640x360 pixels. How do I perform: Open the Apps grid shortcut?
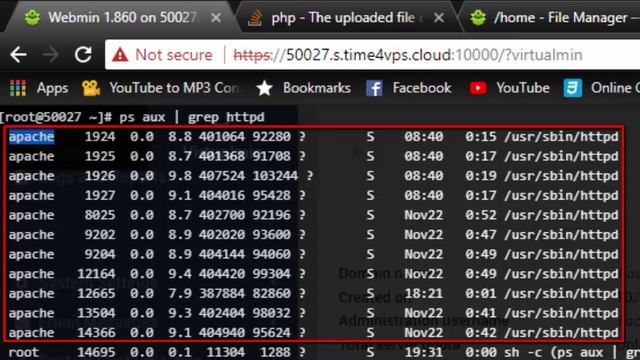39,88
